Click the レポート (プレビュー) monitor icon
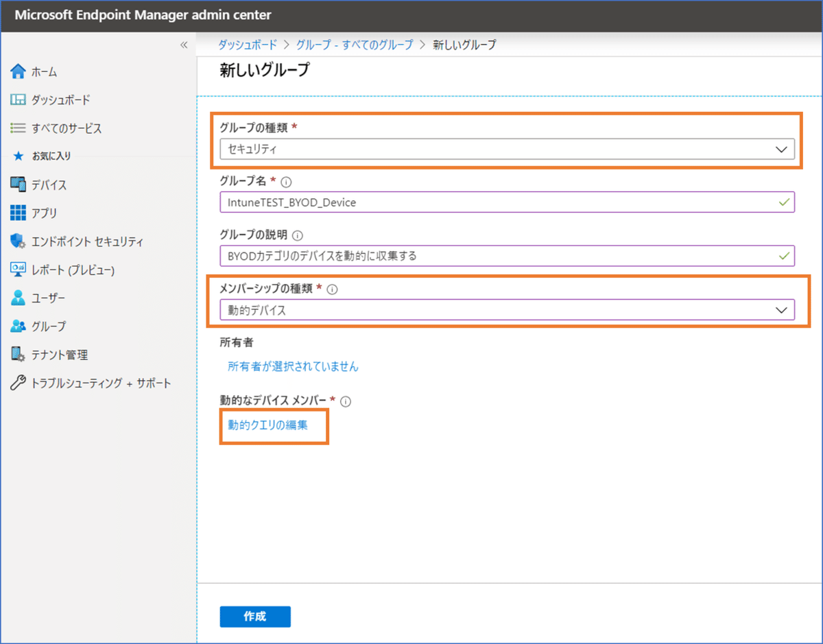 point(19,270)
